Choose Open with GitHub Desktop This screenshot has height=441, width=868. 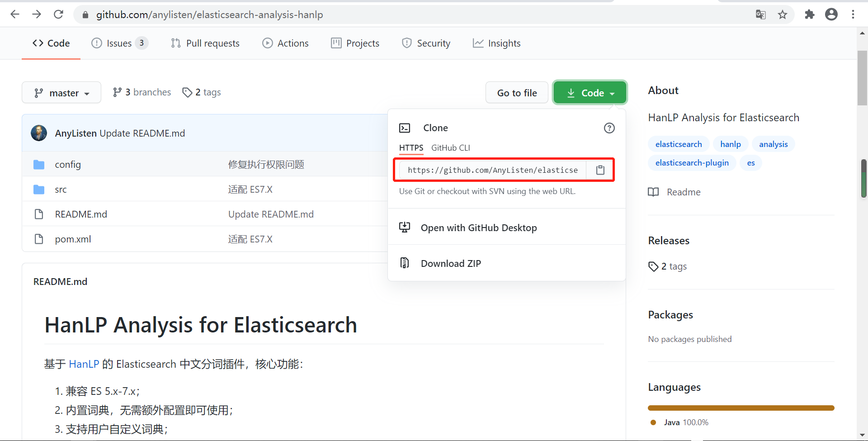pyautogui.click(x=507, y=228)
